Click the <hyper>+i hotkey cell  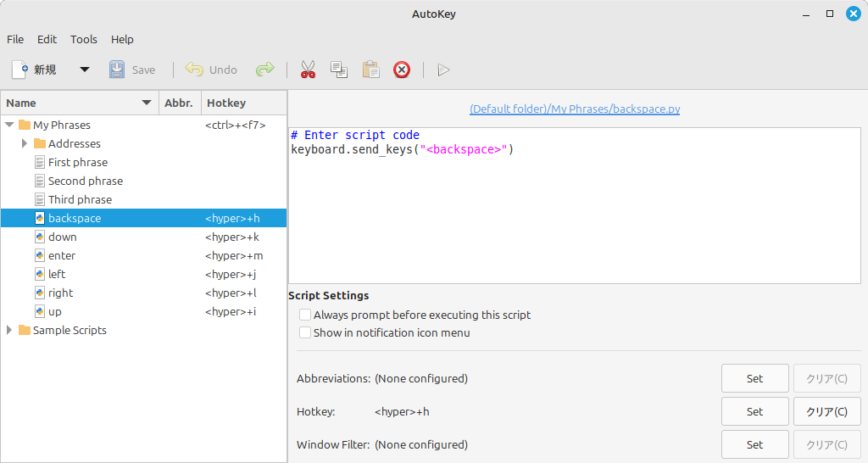coord(231,312)
